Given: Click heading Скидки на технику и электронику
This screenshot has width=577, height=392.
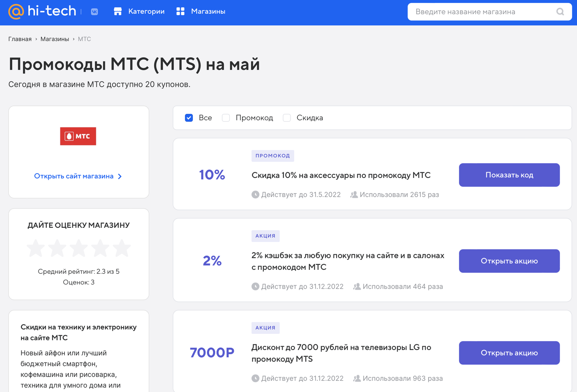Looking at the screenshot, I should (79, 332).
